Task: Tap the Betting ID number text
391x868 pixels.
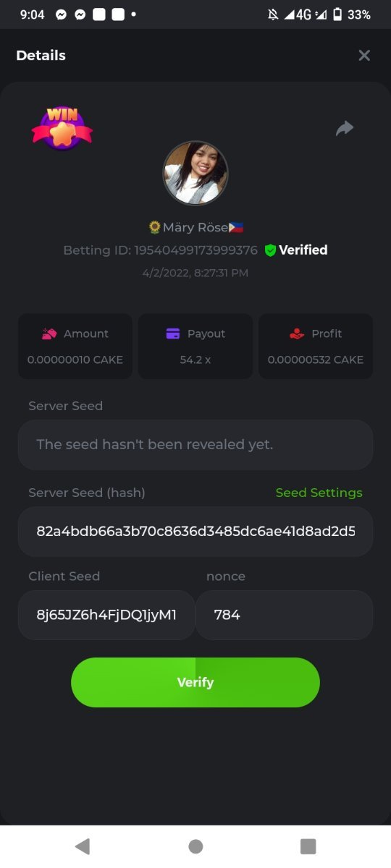Action: [x=196, y=250]
